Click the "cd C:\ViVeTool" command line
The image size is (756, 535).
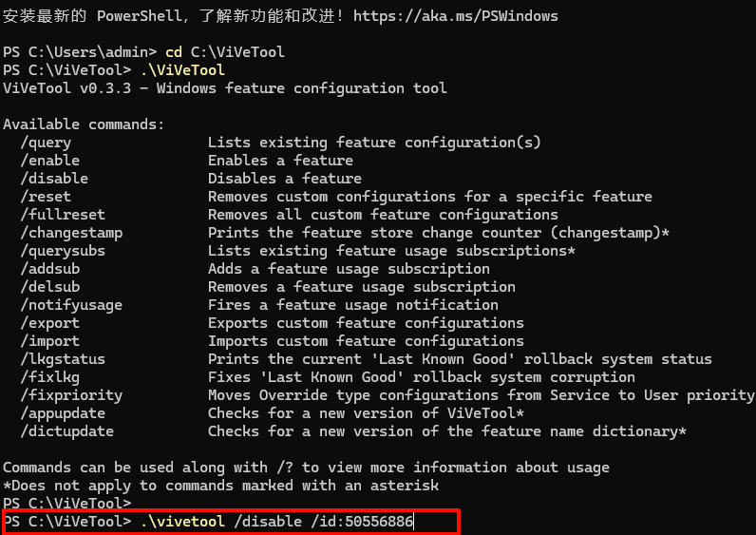[225, 52]
